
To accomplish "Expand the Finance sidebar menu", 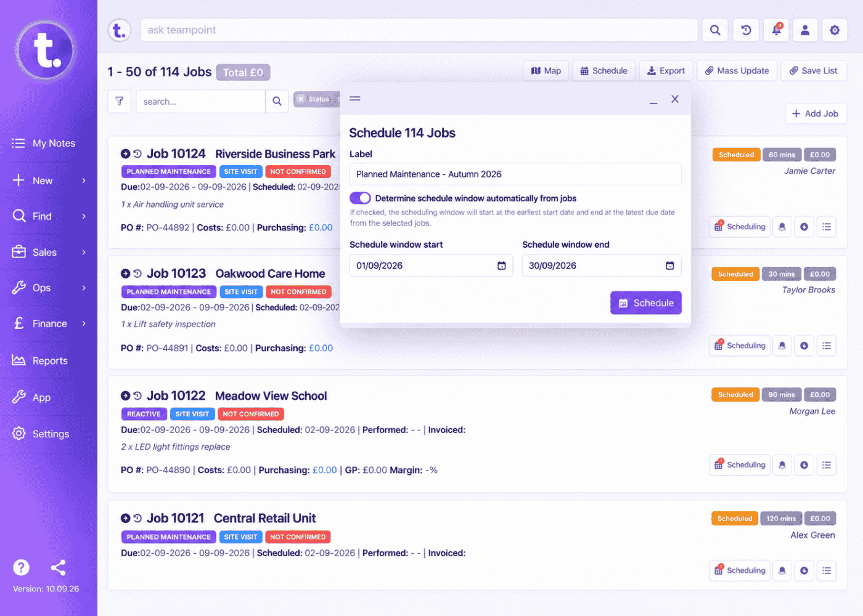I will pyautogui.click(x=49, y=323).
